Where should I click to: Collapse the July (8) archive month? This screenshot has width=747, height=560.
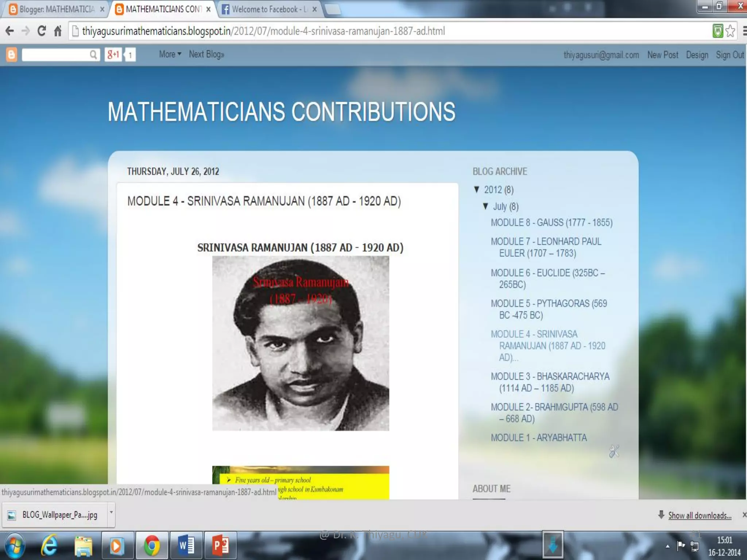click(485, 206)
